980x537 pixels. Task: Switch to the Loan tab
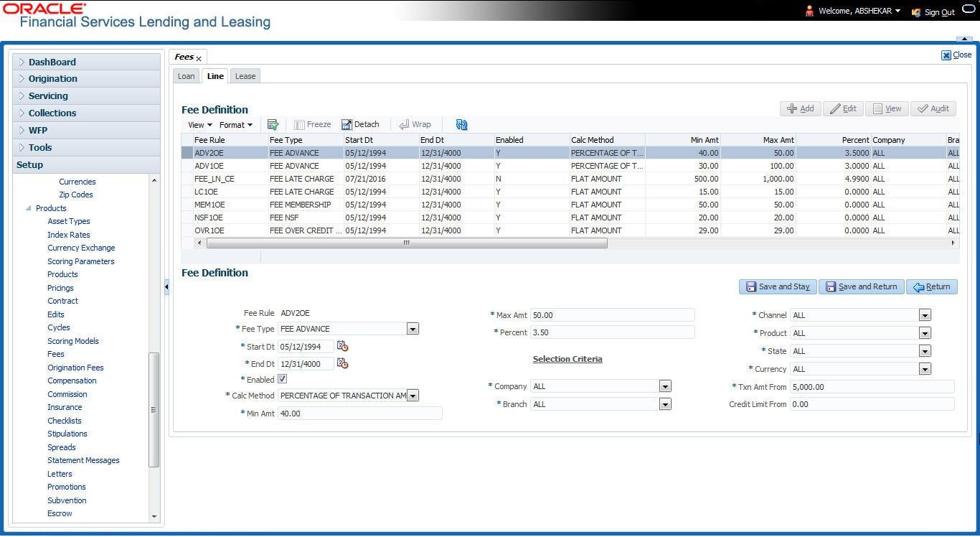[x=186, y=76]
